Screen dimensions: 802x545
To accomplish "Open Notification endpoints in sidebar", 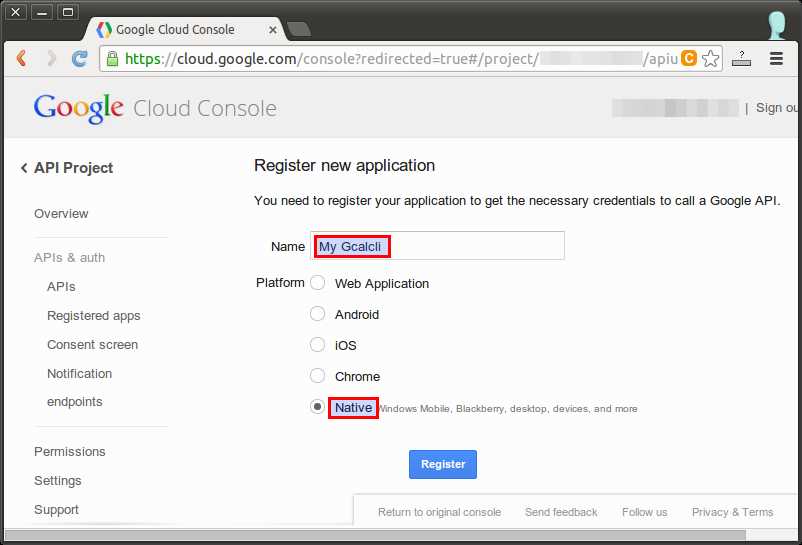I will tap(79, 388).
